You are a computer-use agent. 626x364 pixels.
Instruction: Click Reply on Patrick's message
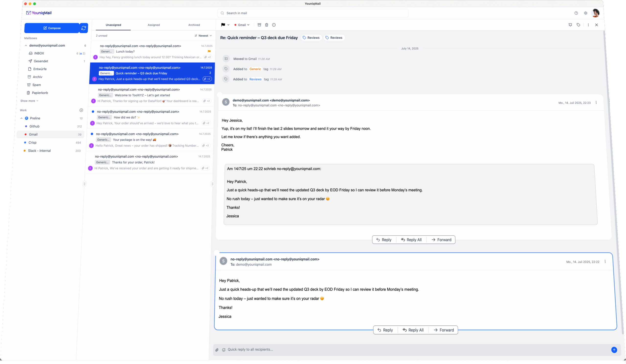coord(384,240)
